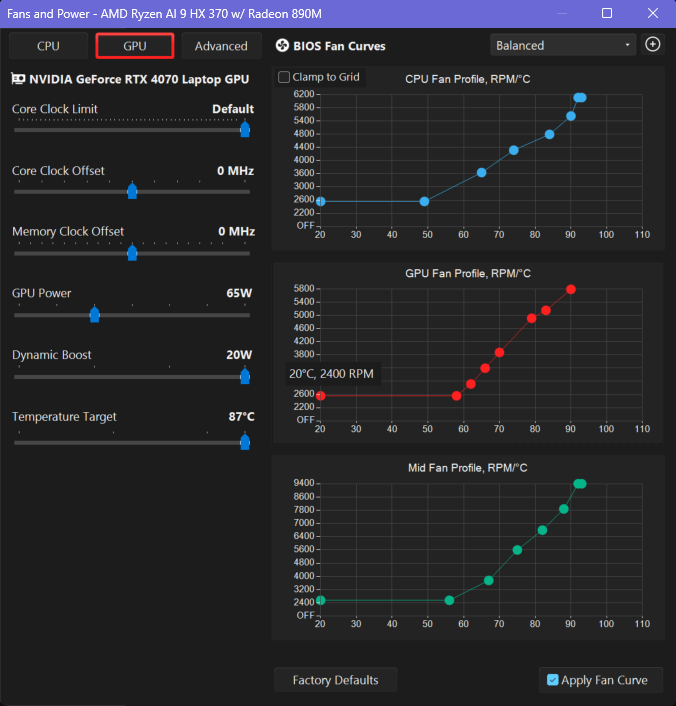Select Mid fan curve point near 56°C
Screen dimensions: 676x706
point(449,600)
